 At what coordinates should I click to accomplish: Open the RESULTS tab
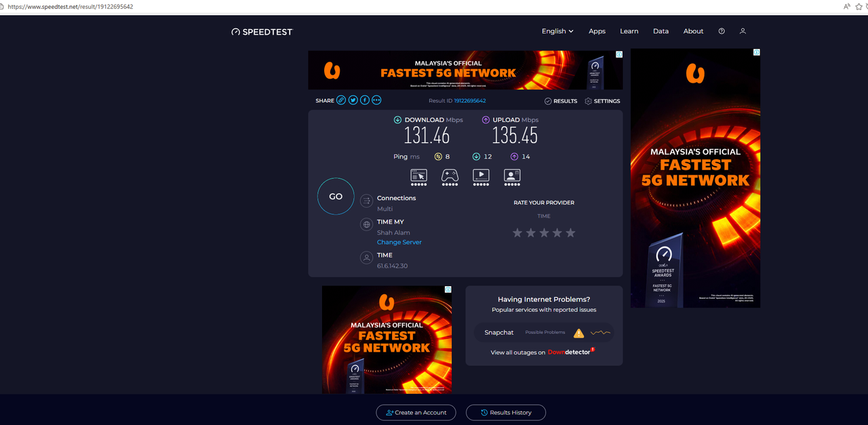561,101
